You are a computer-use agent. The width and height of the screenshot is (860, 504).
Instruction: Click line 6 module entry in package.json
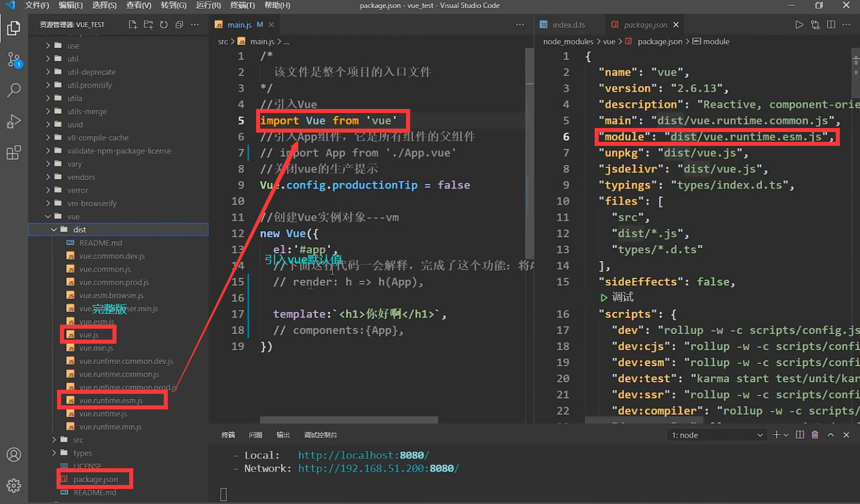pyautogui.click(x=716, y=137)
